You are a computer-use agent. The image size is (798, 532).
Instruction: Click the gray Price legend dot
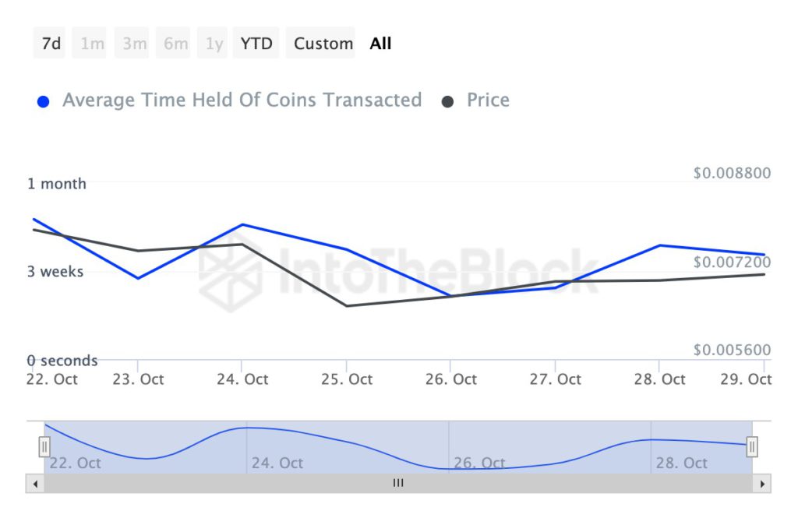point(447,101)
